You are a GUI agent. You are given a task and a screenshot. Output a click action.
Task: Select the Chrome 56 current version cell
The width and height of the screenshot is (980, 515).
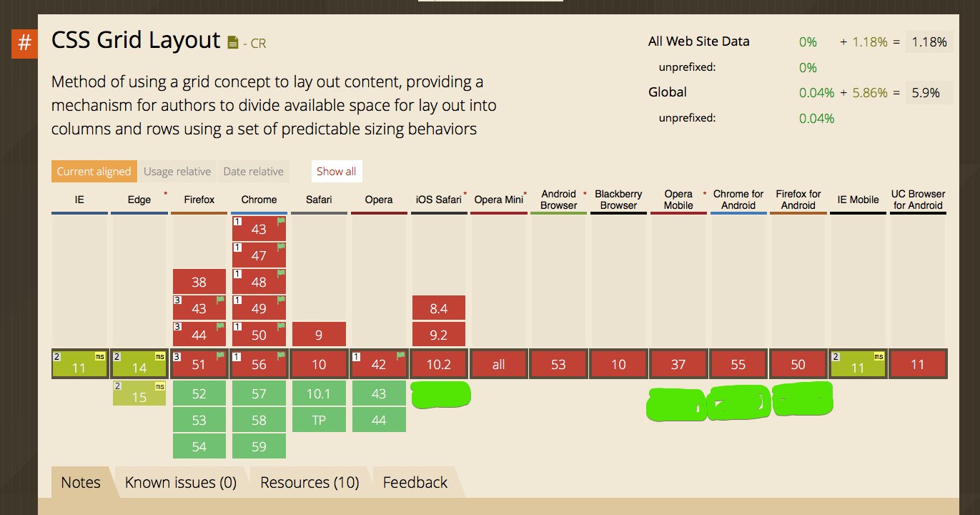coord(259,364)
